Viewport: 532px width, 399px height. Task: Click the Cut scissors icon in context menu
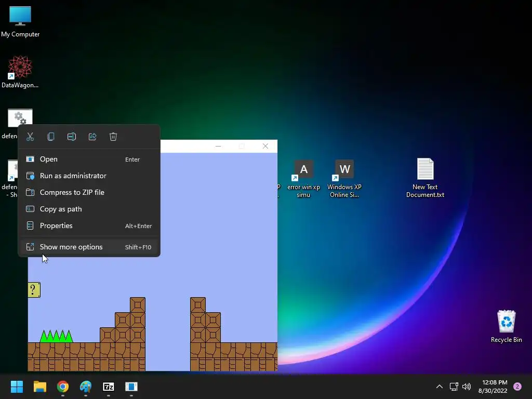[x=30, y=137]
